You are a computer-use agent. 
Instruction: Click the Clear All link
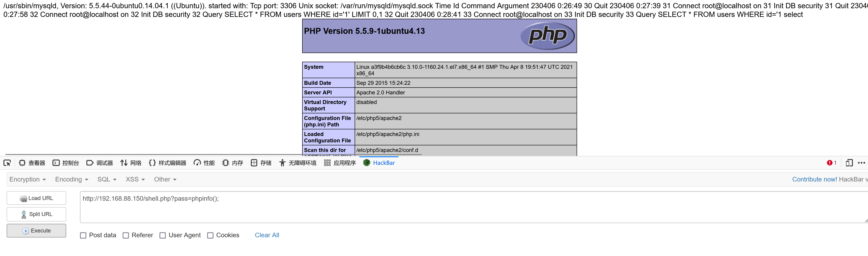coord(267,235)
